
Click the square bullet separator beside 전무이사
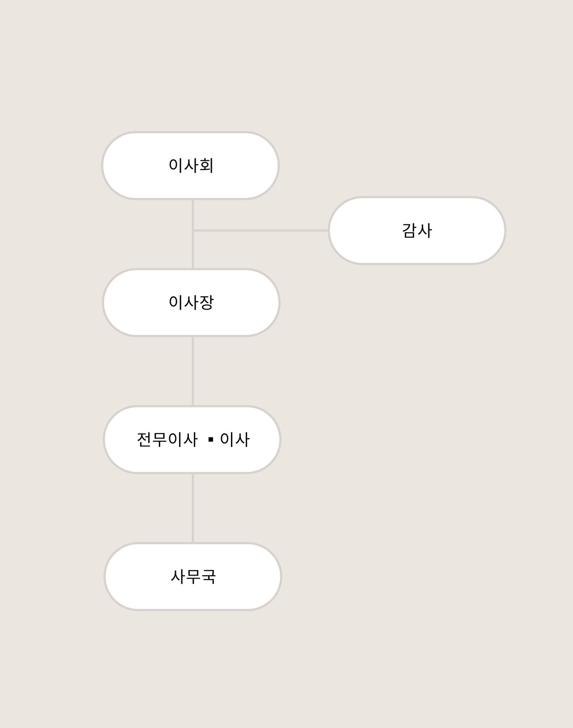click(211, 440)
